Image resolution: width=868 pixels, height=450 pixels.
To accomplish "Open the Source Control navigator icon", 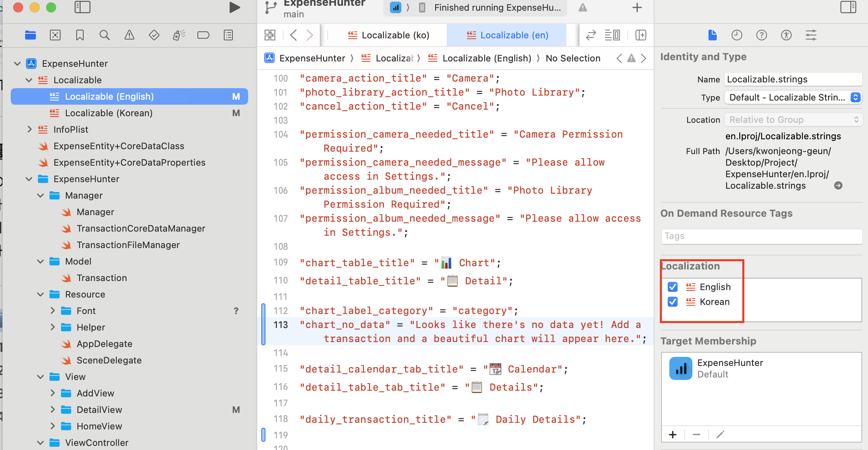I will point(55,35).
